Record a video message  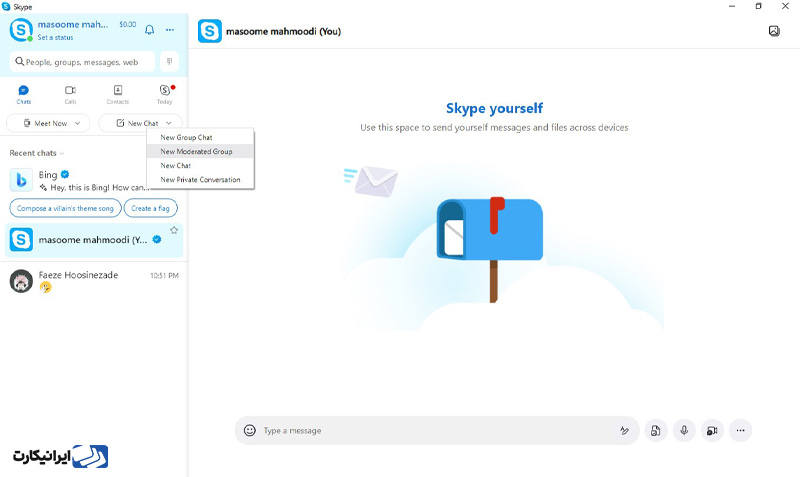pos(712,431)
